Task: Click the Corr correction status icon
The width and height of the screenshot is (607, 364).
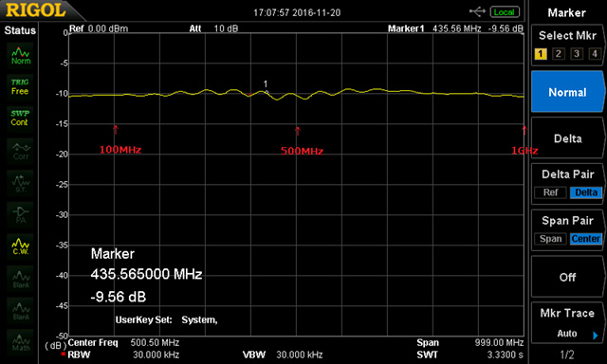Action: pos(20,151)
